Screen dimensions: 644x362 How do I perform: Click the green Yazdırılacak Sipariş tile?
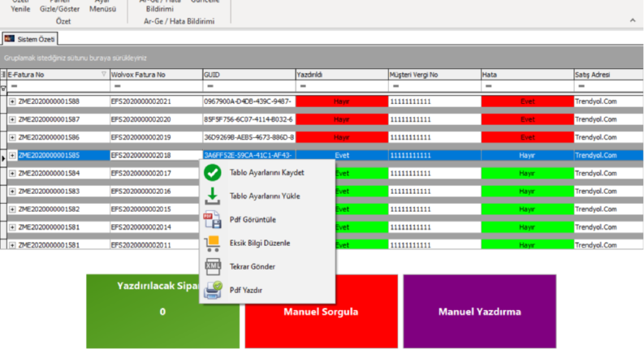click(162, 312)
